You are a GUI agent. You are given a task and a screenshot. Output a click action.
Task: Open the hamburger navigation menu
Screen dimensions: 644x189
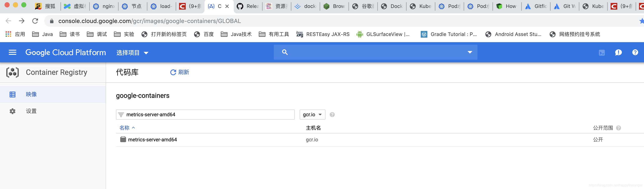13,52
